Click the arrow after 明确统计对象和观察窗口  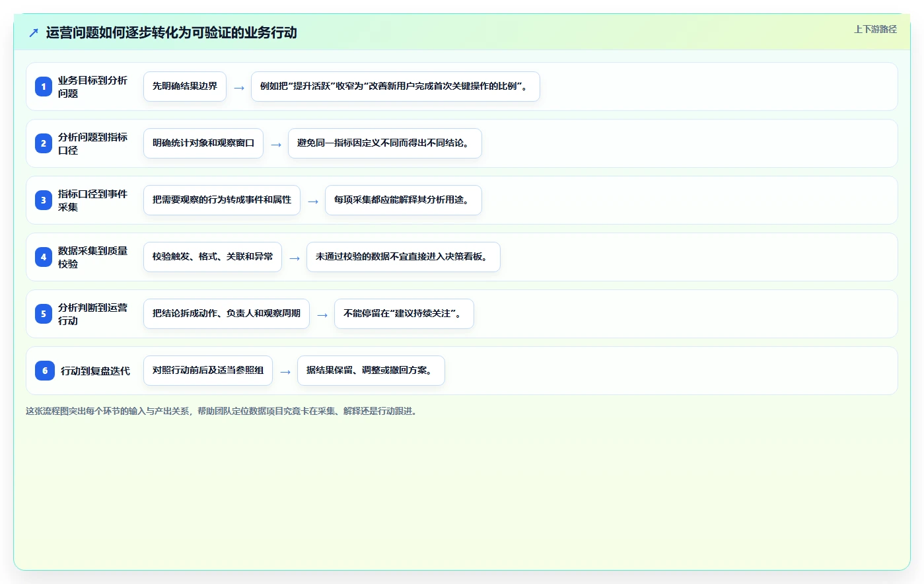[276, 145]
